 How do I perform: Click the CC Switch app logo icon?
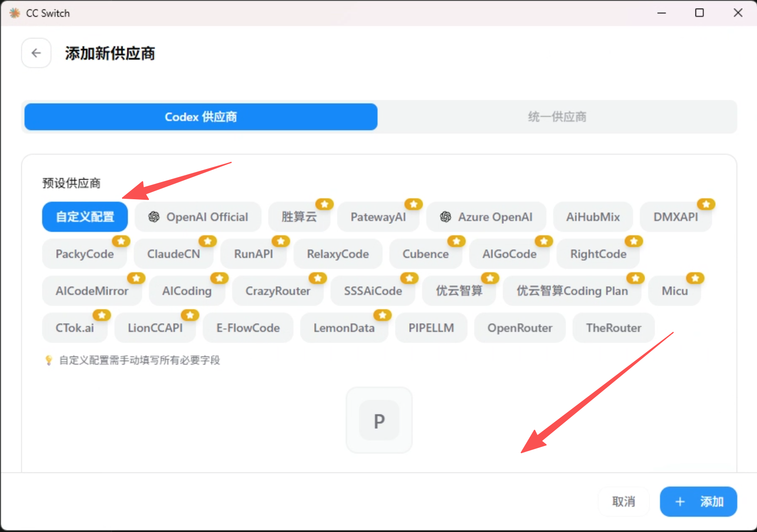(x=14, y=13)
